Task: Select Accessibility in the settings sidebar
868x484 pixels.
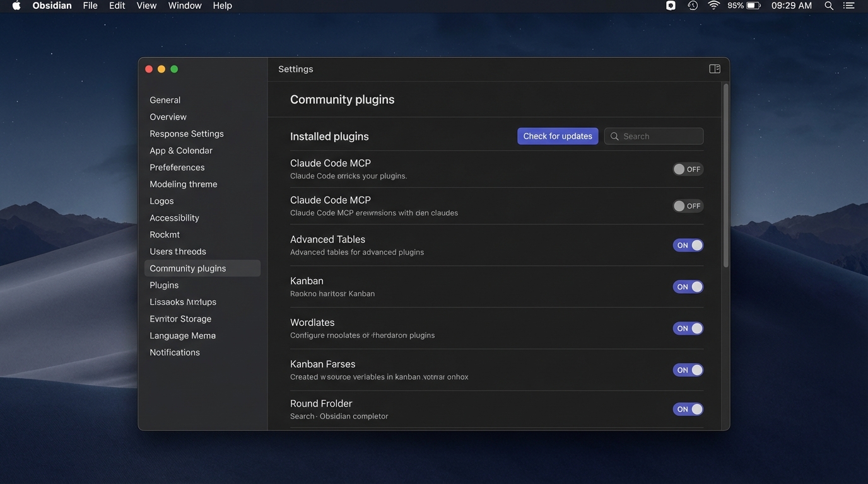Action: [174, 217]
